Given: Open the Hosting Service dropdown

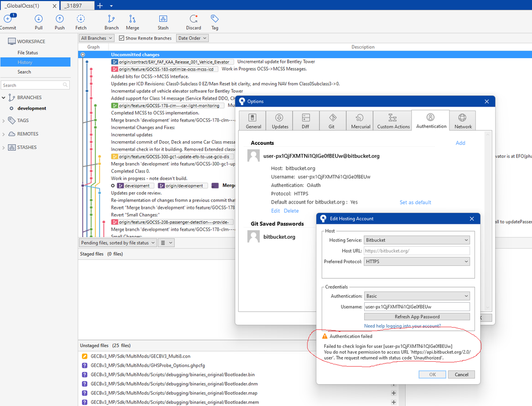Looking at the screenshot, I should 416,240.
